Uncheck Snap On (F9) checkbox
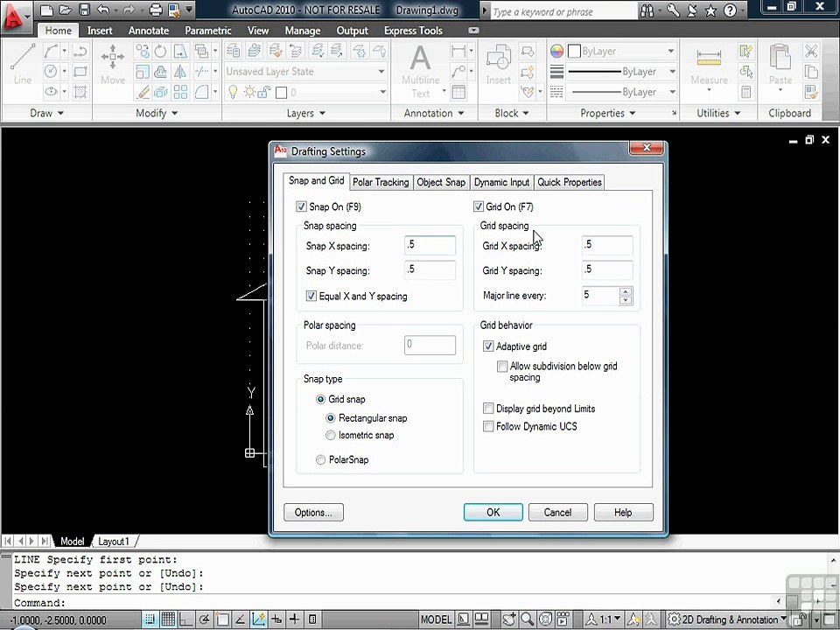Image resolution: width=840 pixels, height=630 pixels. (x=301, y=206)
